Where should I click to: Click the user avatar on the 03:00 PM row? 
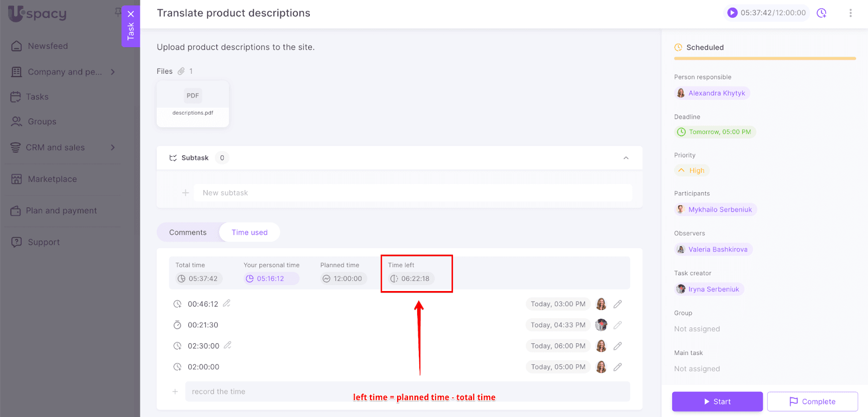(x=601, y=304)
